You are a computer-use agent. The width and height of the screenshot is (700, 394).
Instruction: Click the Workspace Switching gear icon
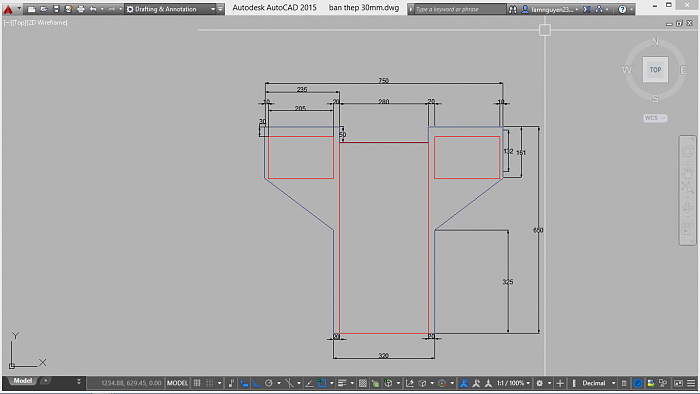[x=539, y=383]
